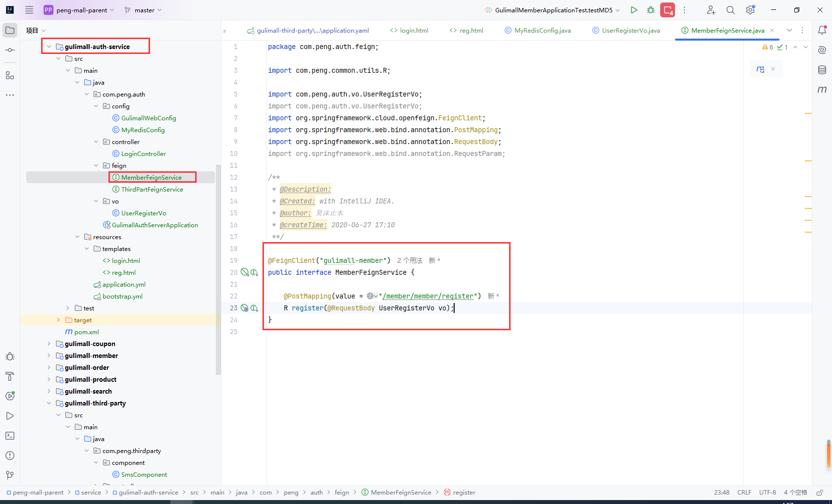The width and height of the screenshot is (832, 504).
Task: Run GulimallMemberApplicationTest.testMD5 with play button
Action: pyautogui.click(x=634, y=10)
